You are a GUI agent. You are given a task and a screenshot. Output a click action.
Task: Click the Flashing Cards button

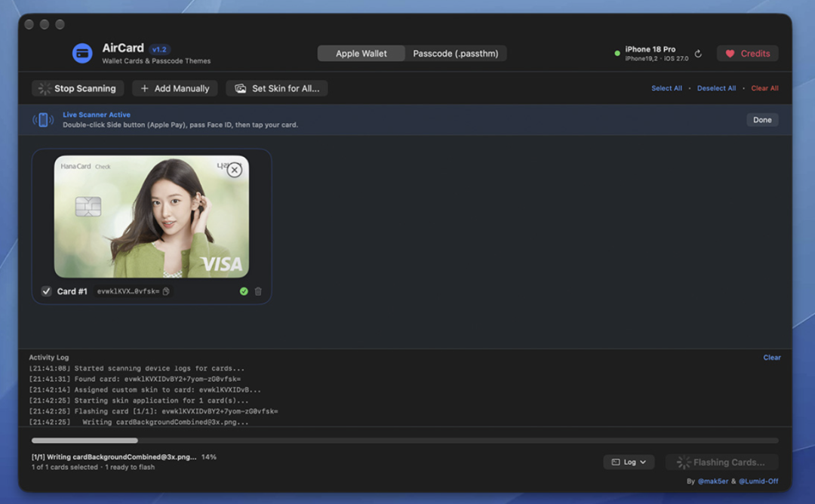point(721,462)
